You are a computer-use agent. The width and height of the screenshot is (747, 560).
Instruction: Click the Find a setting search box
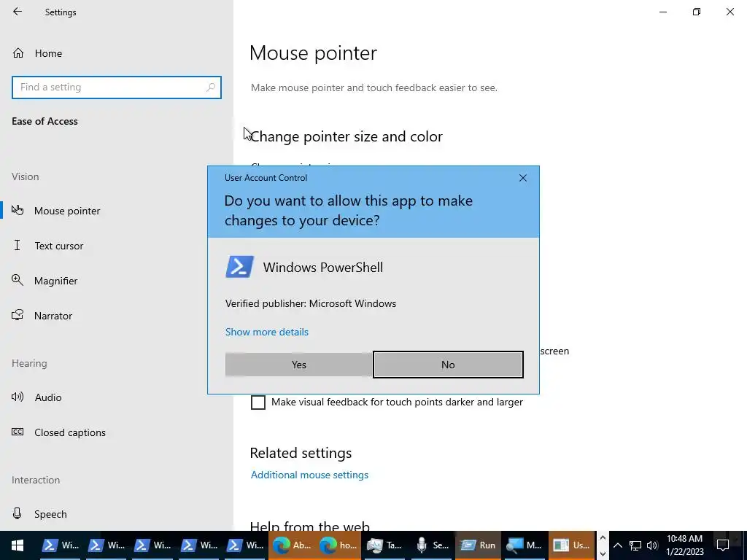[x=117, y=87]
